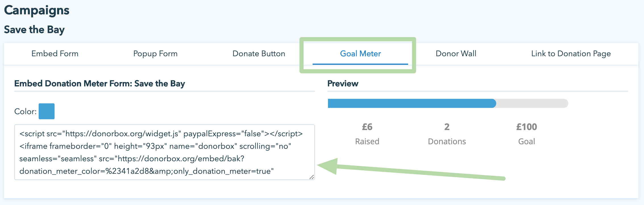Click the active Goal Meter tab
Viewport: 644px width, 205px height.
(360, 54)
